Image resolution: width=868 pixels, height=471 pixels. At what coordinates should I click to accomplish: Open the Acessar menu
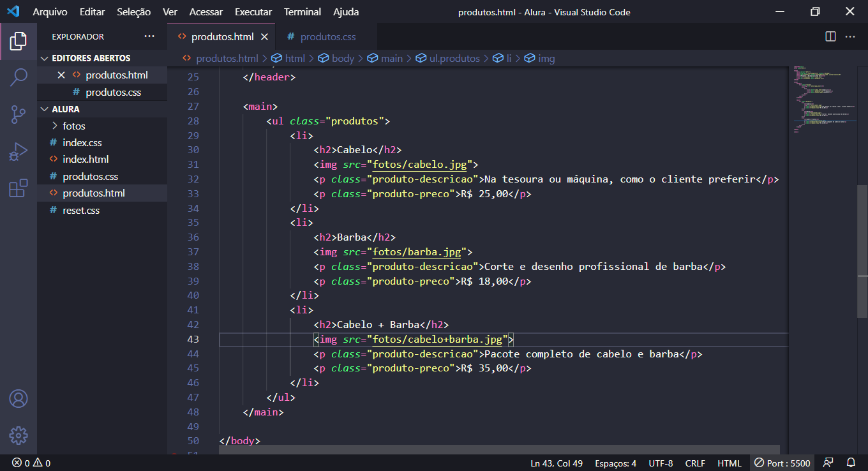click(x=206, y=11)
